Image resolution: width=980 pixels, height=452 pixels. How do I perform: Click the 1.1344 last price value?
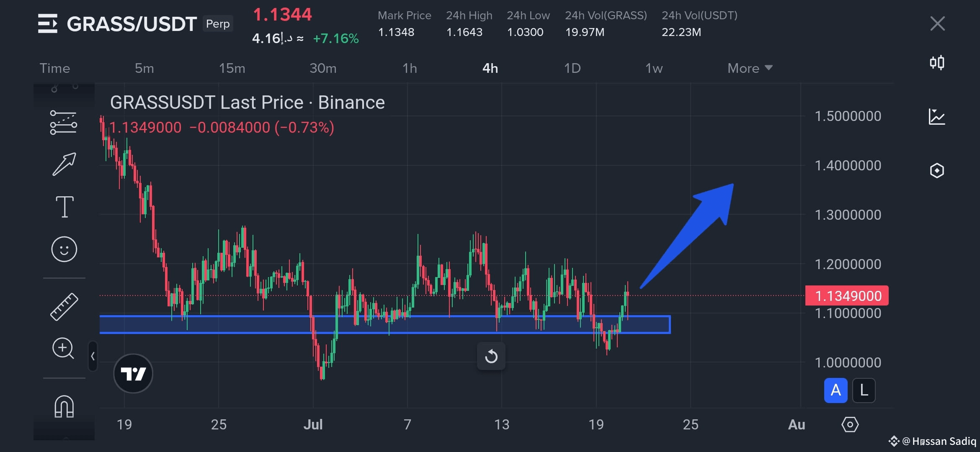tap(282, 15)
